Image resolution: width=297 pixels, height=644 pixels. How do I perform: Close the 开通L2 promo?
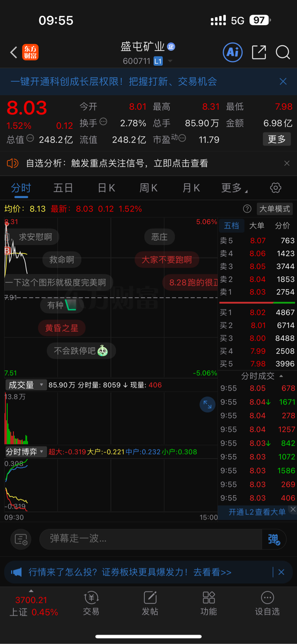pos(293,509)
